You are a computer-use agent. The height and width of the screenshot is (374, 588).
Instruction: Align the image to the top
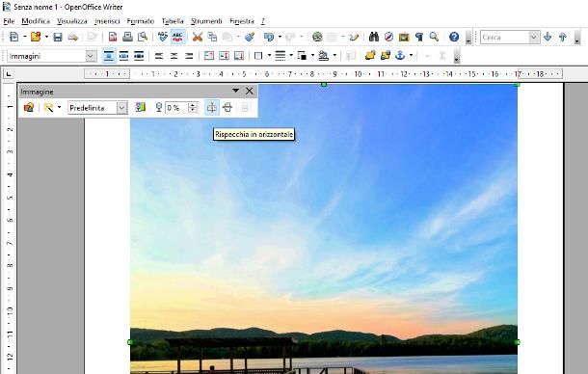coord(209,56)
